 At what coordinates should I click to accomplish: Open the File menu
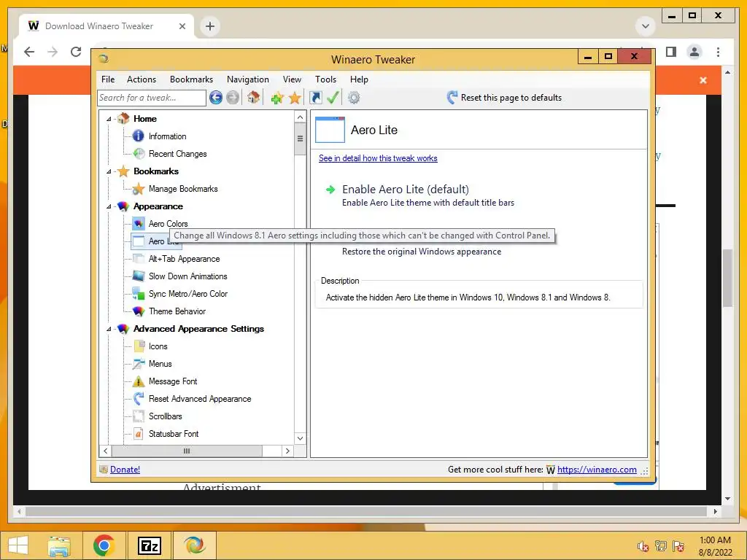(x=108, y=79)
